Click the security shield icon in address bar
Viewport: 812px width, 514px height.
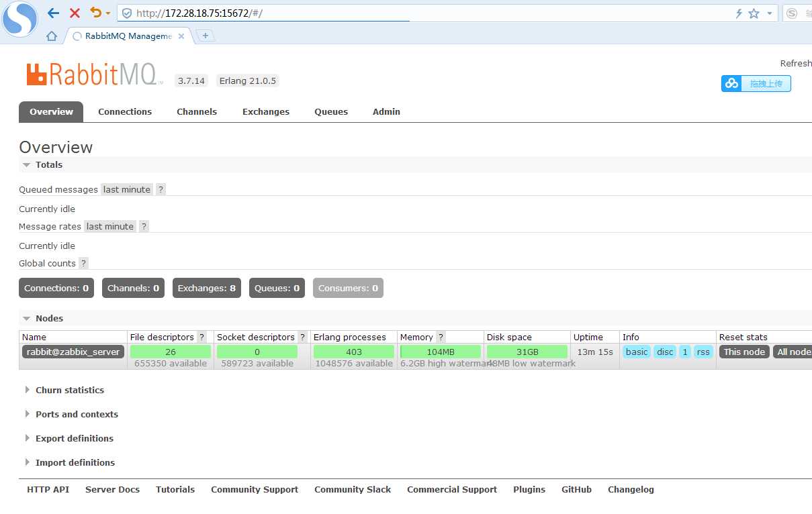click(x=127, y=13)
